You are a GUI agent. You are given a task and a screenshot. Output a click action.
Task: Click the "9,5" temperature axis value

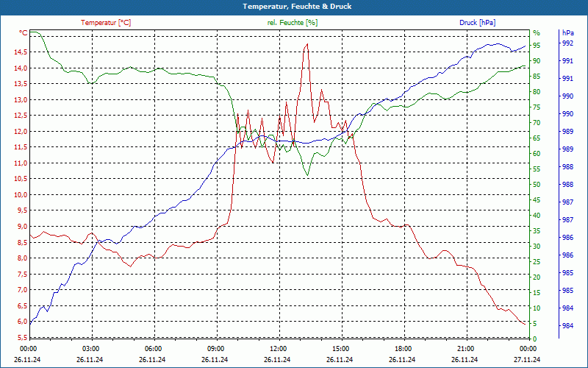coord(22,210)
